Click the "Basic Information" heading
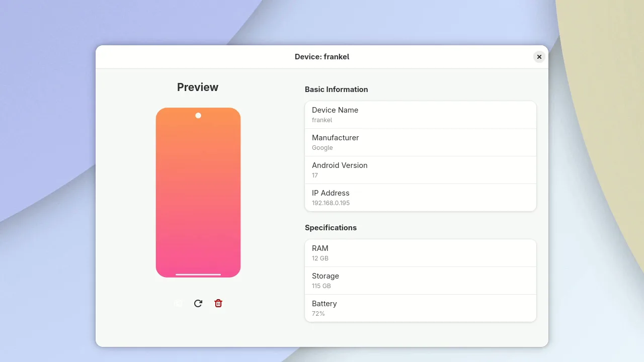This screenshot has height=362, width=644. [x=337, y=89]
